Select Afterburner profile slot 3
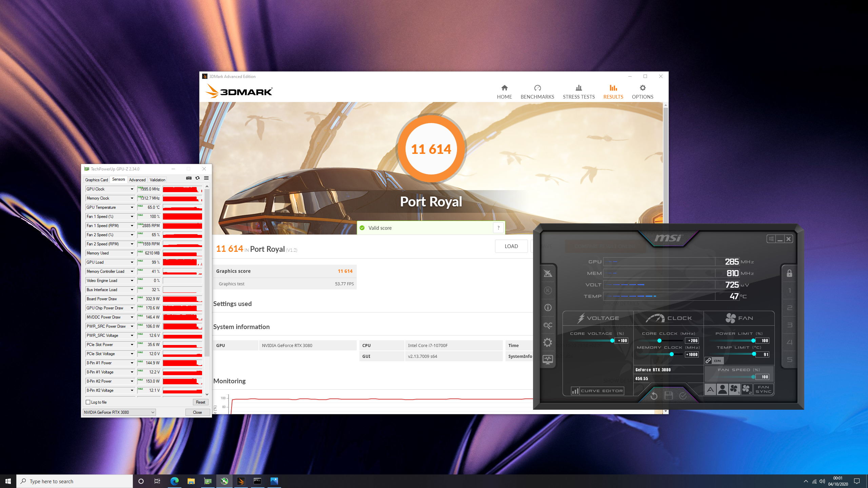 tap(789, 325)
